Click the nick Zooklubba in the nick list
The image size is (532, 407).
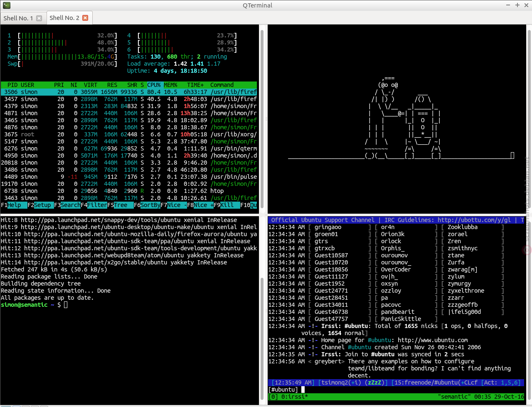coord(463,227)
